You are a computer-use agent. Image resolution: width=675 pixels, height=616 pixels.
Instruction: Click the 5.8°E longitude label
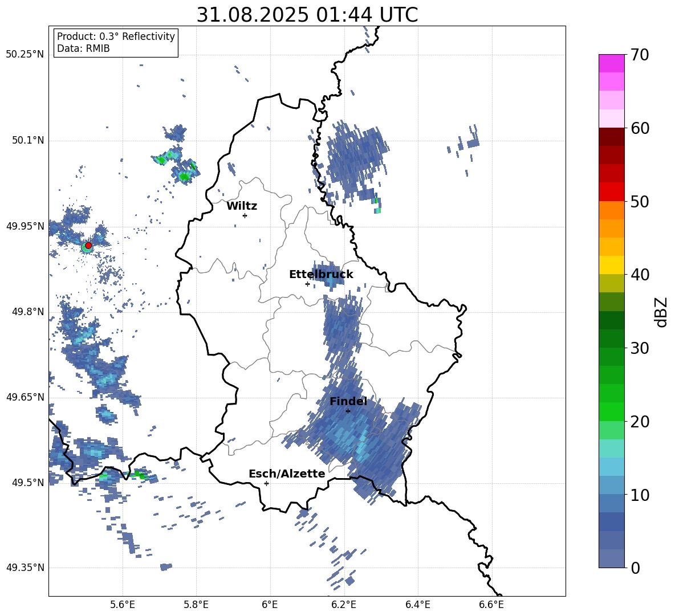click(196, 605)
